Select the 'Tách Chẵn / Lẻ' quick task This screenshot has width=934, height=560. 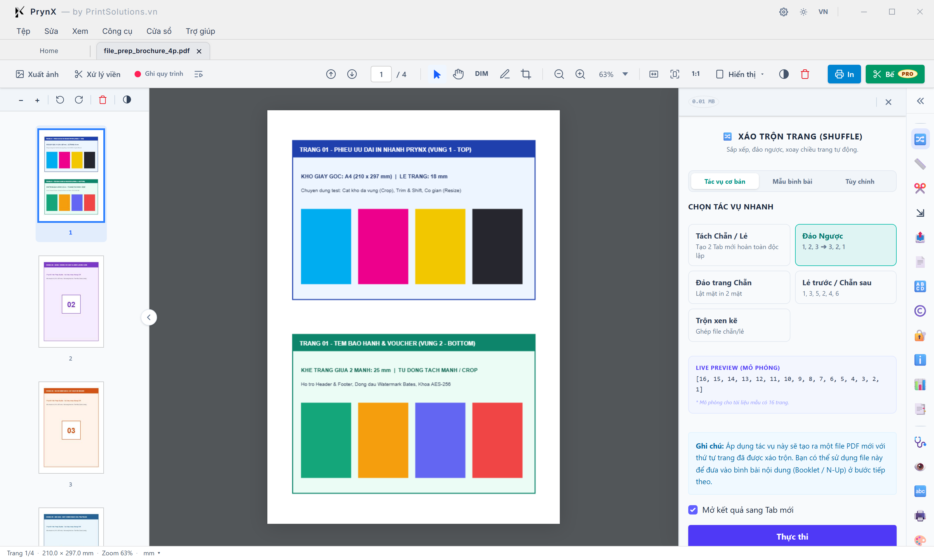[x=739, y=245]
